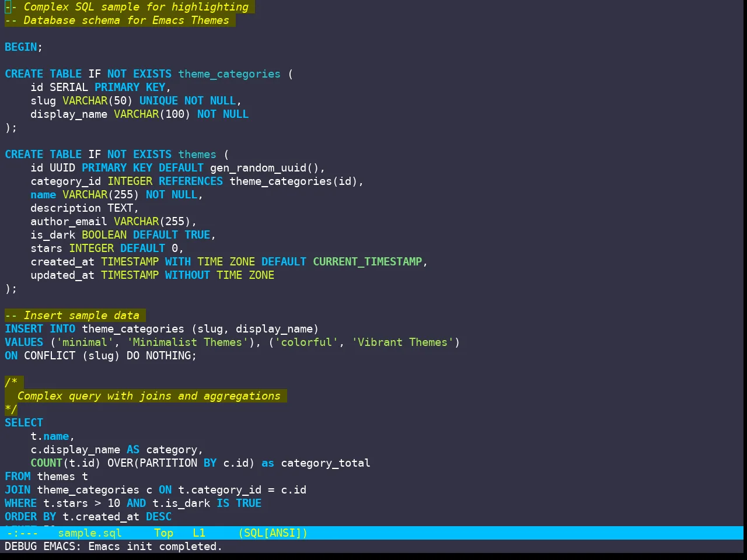Click the 'Complex query with joins and aggregations' comment
Screen dimensions: 747x560
click(149, 396)
